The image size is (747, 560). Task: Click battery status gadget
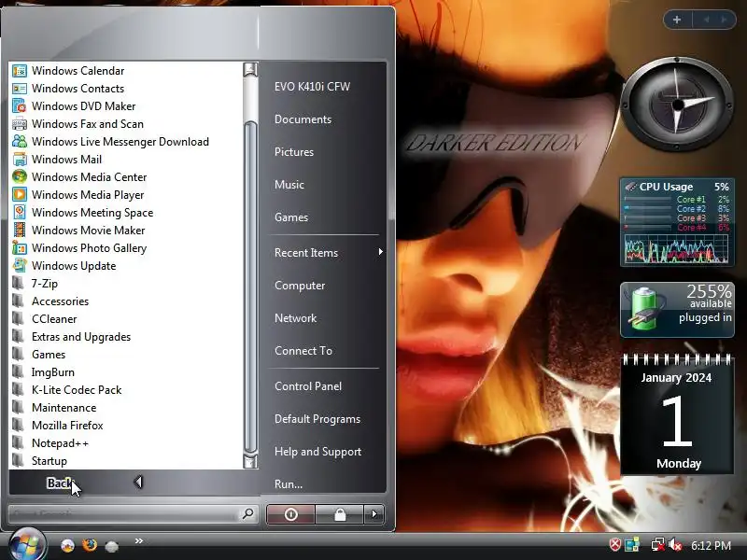[677, 310]
